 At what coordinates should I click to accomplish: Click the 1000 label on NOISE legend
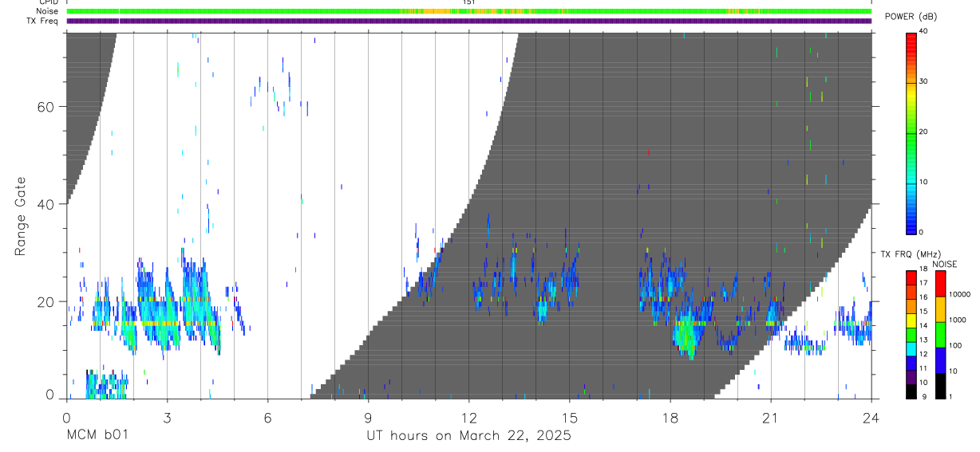click(958, 320)
